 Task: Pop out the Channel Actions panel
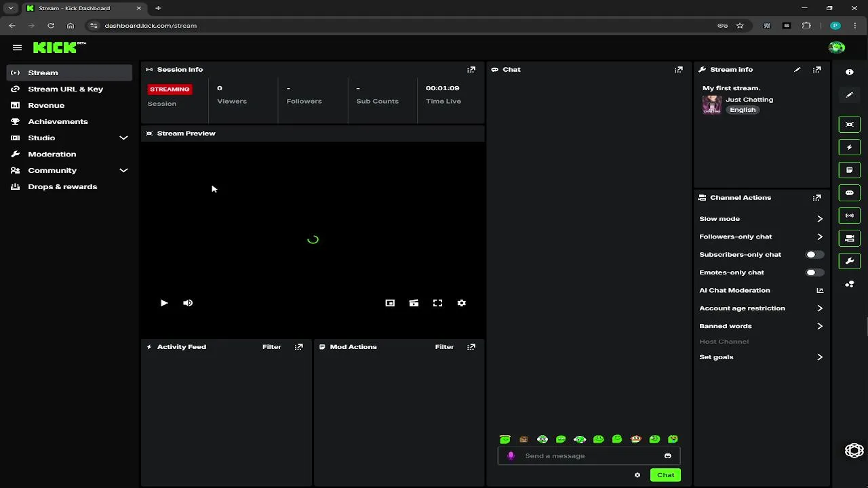pos(817,197)
